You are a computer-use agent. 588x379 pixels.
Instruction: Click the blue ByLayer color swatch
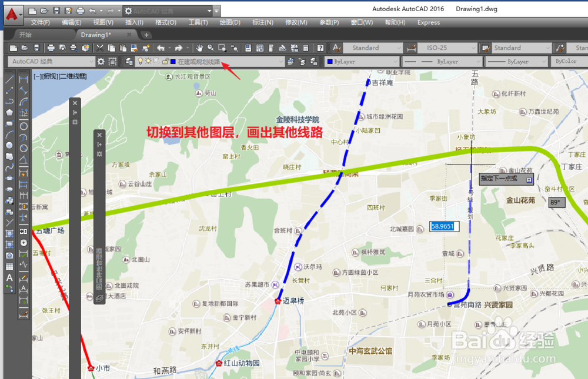tap(330, 62)
